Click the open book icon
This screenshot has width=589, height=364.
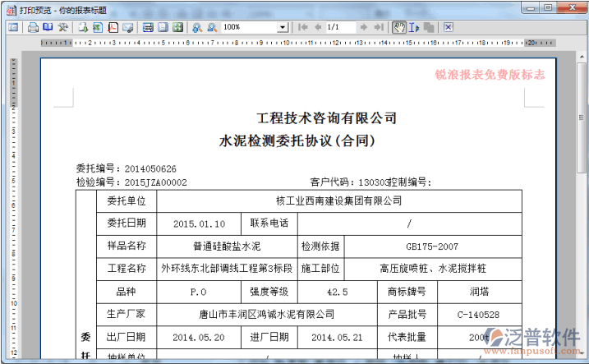(x=47, y=27)
